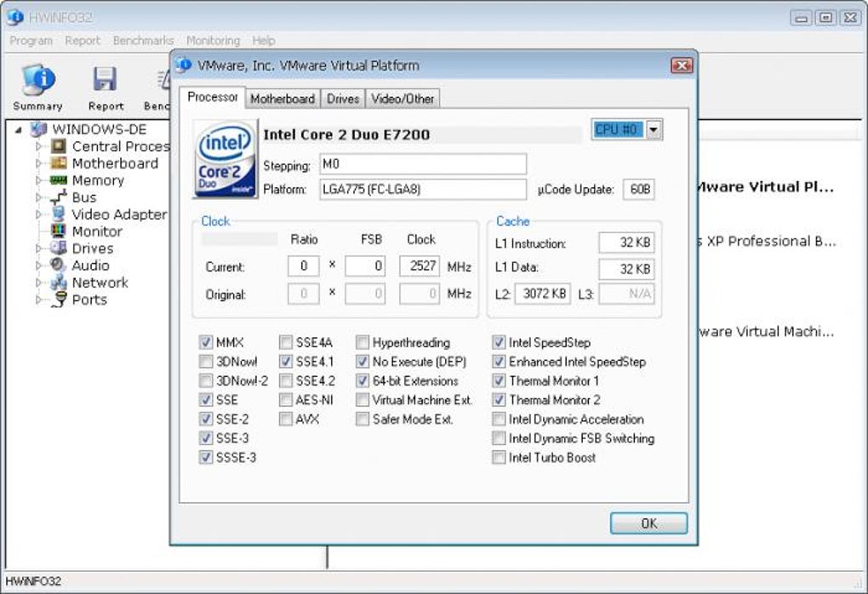
Task: Select the Monitor icon in tree
Action: coord(59,231)
